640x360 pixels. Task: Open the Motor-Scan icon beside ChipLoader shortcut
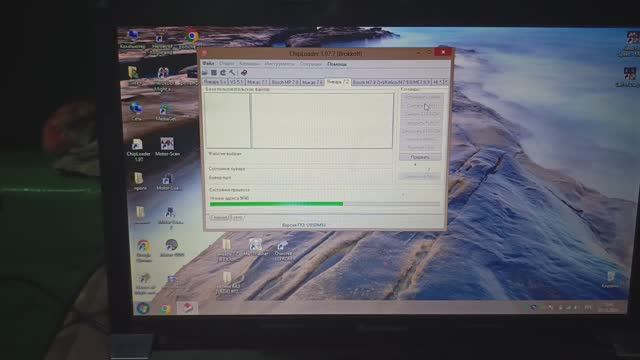pos(167,147)
